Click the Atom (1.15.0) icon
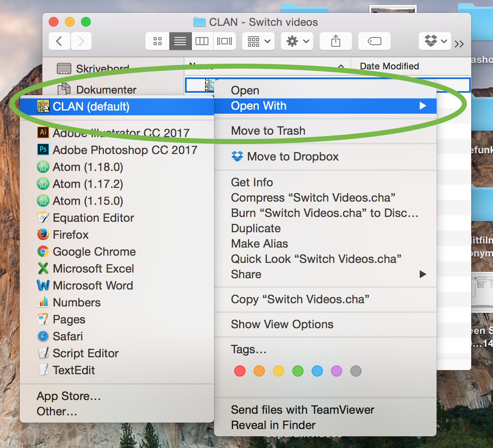Screen dimensions: 493x448 pyautogui.click(x=43, y=200)
